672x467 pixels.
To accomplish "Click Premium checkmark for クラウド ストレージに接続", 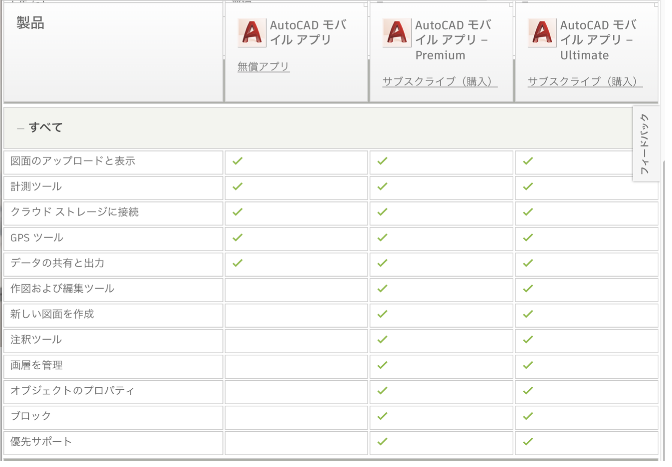I will (382, 212).
